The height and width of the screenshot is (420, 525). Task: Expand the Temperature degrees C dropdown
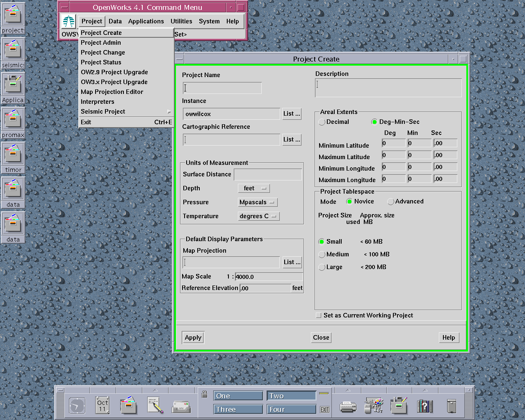(259, 216)
